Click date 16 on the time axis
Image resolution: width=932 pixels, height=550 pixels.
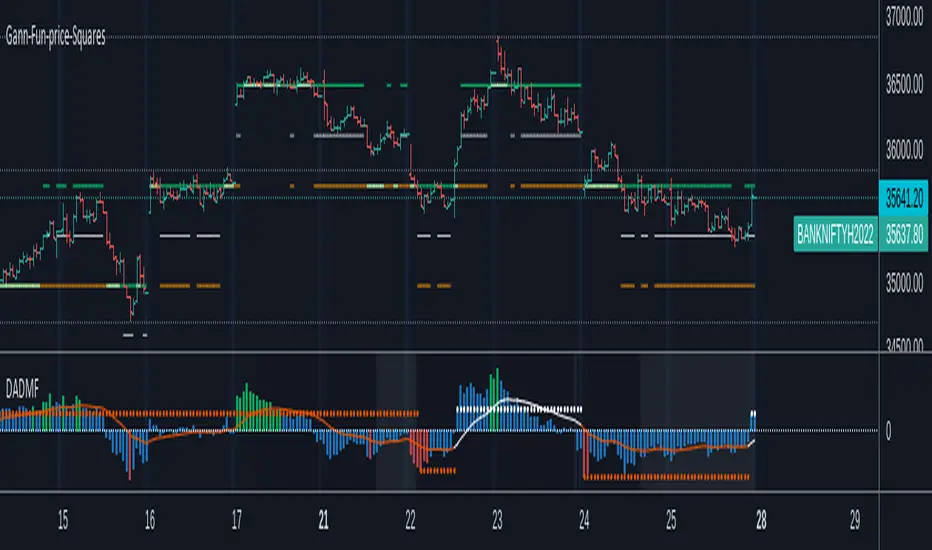(149, 521)
